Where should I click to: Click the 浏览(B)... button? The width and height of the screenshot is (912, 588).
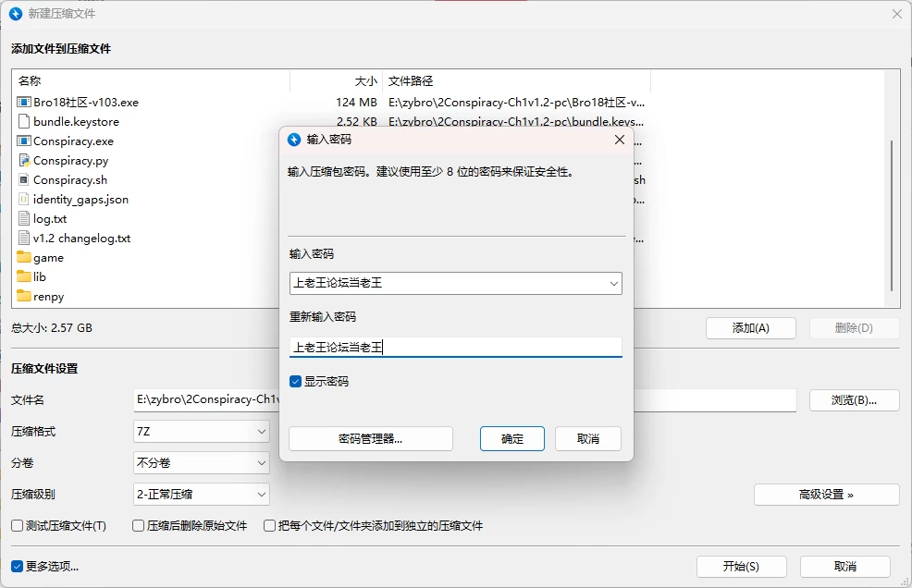[x=855, y=400]
